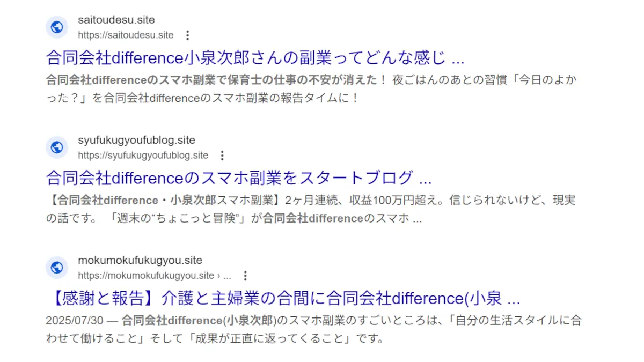This screenshot has height=362, width=644.
Task: Open the 【感謝と報告】介護と主婦業の合間に result title
Action: (283, 297)
